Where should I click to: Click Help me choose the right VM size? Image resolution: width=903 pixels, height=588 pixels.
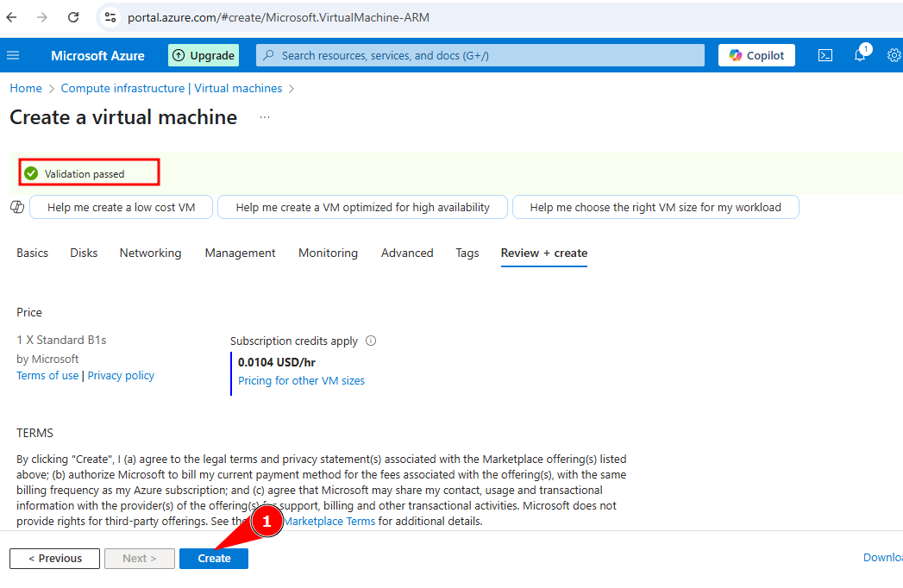coord(655,207)
